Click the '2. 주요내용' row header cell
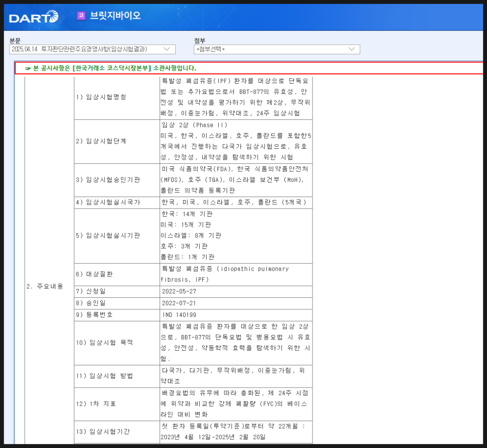 (49, 260)
